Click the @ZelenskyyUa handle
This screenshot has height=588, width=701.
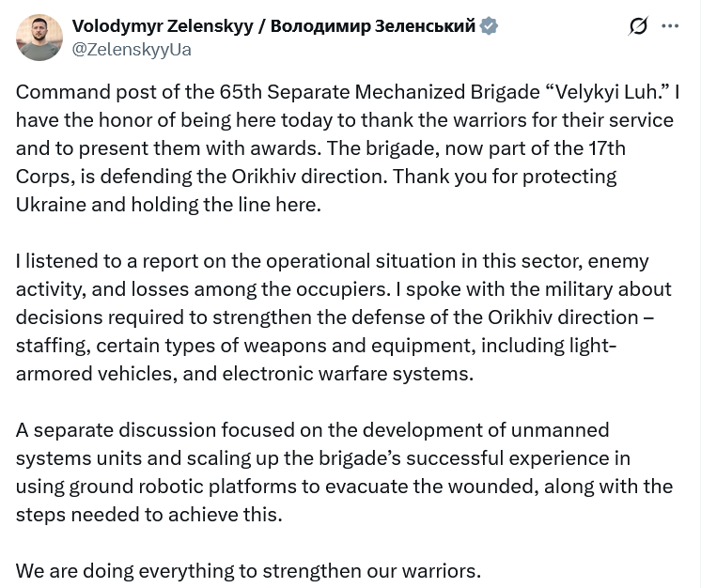pos(132,50)
